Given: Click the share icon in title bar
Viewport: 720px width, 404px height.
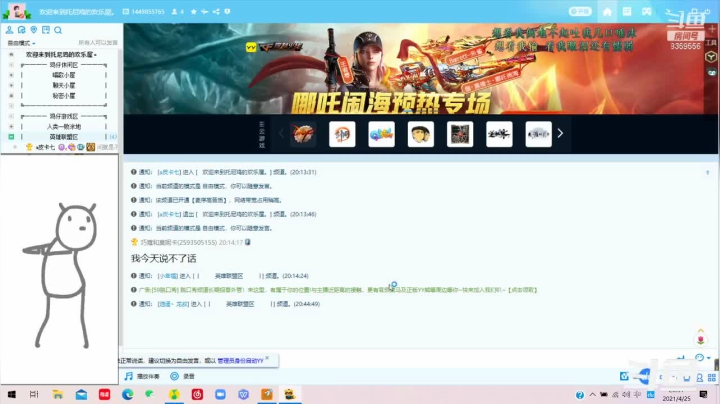Looking at the screenshot, I should click(216, 11).
